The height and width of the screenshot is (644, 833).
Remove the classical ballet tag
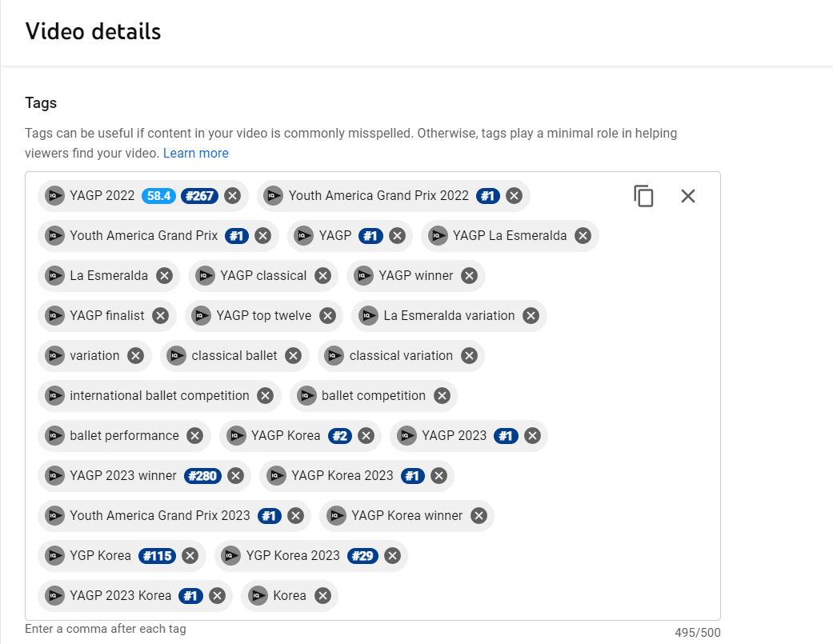(x=293, y=356)
